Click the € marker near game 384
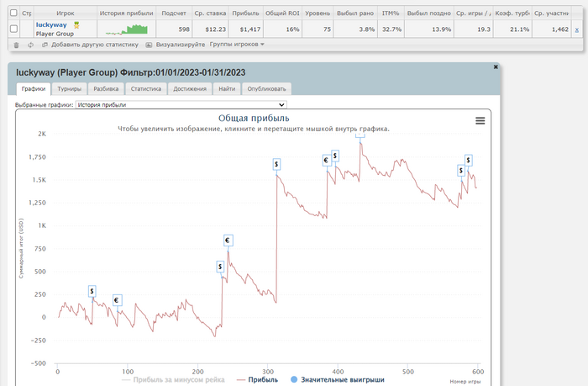Viewport: 588px width, 386px height. tap(326, 161)
